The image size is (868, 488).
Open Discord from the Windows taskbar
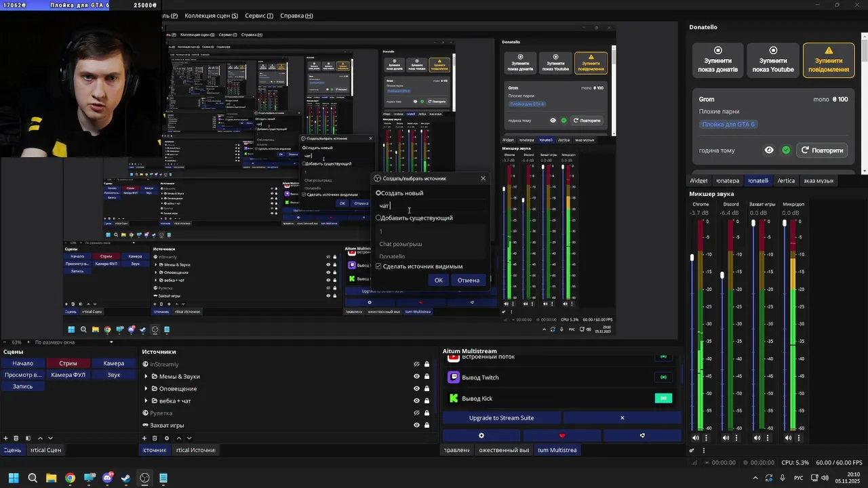107,478
